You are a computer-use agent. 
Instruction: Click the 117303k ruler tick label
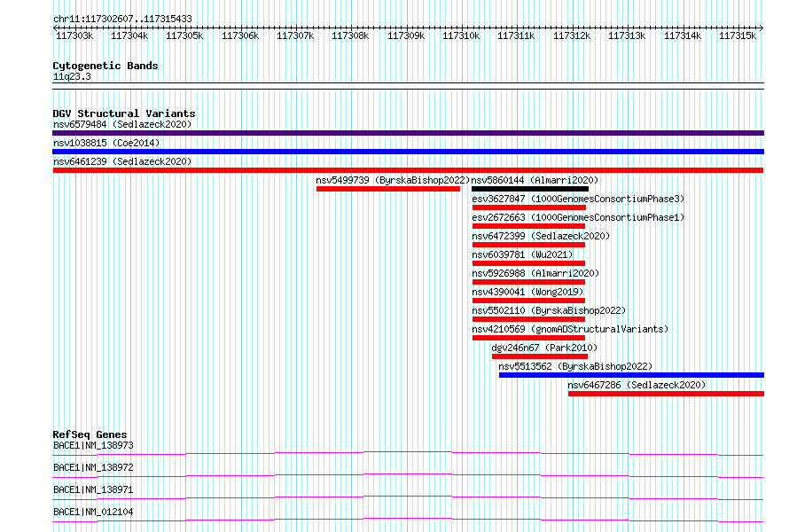[x=74, y=35]
